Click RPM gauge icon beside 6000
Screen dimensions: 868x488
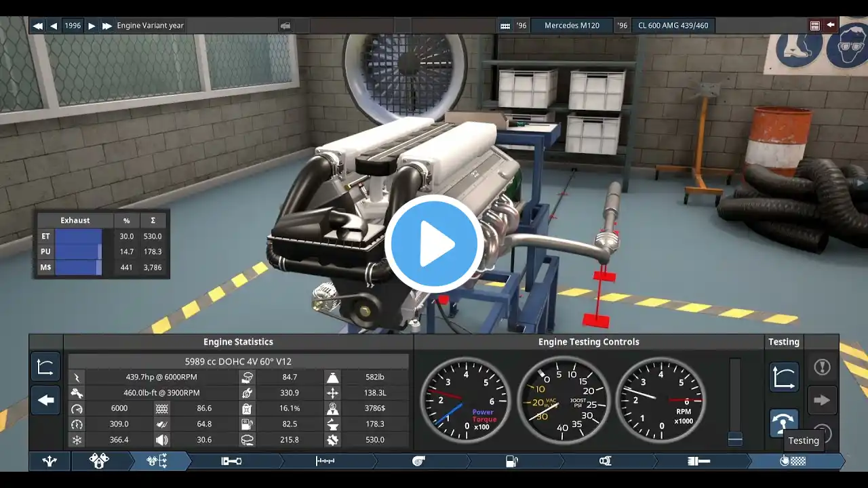77,408
